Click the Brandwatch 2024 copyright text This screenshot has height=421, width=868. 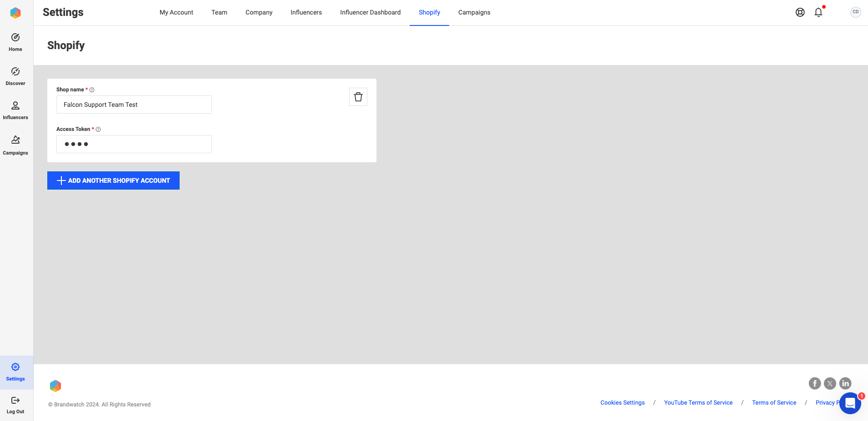tap(100, 405)
